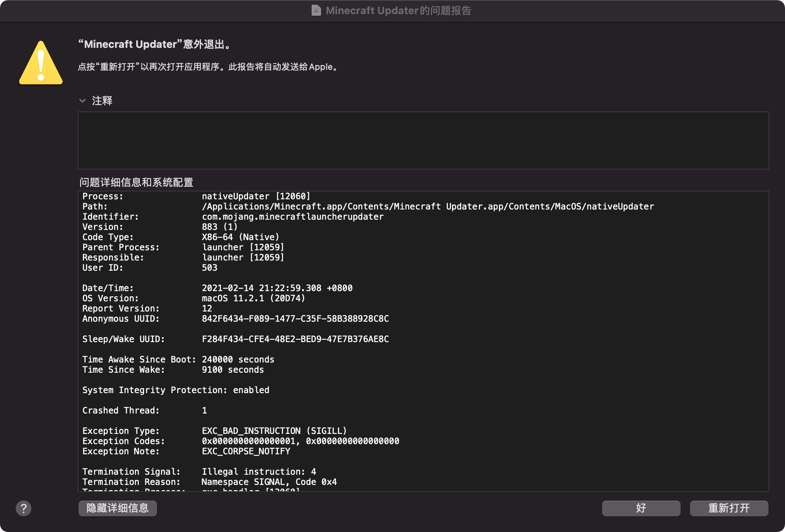Click the Date/Time value 2021-02-14 line
785x532 pixels.
[277, 288]
